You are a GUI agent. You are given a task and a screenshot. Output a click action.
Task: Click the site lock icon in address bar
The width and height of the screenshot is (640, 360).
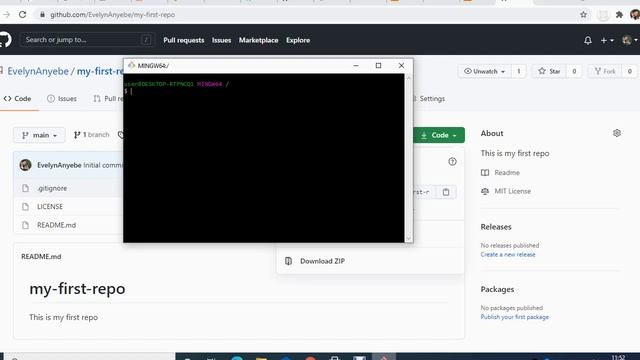pos(42,15)
